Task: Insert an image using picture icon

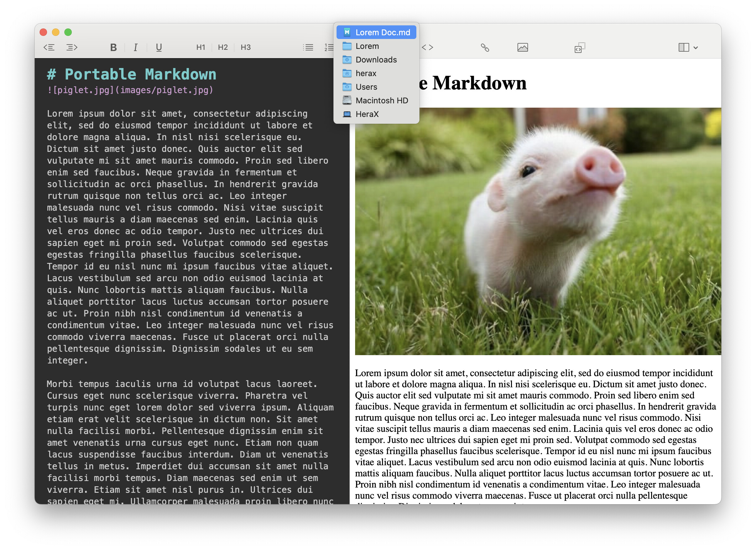Action: (522, 47)
